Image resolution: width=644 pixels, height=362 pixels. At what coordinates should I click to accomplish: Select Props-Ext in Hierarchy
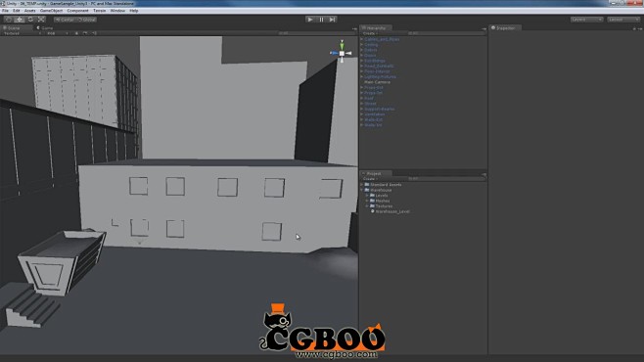pyautogui.click(x=373, y=87)
